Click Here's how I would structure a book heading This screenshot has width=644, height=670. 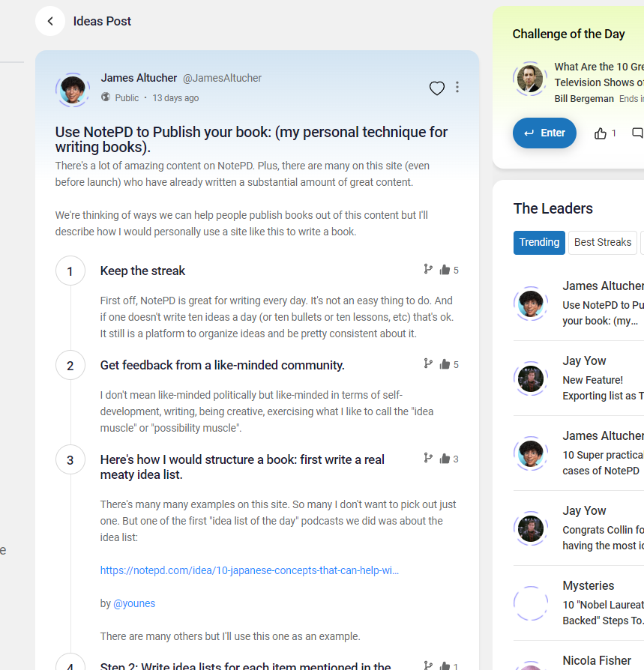242,467
